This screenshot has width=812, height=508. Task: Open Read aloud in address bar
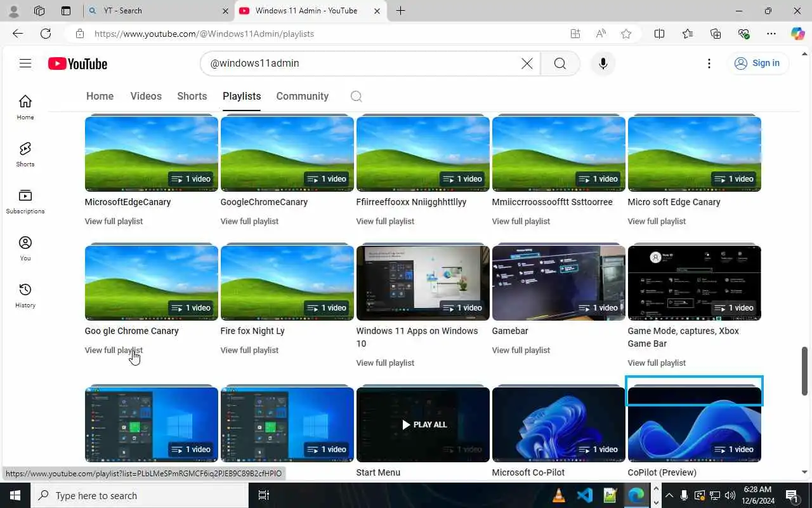pyautogui.click(x=601, y=34)
